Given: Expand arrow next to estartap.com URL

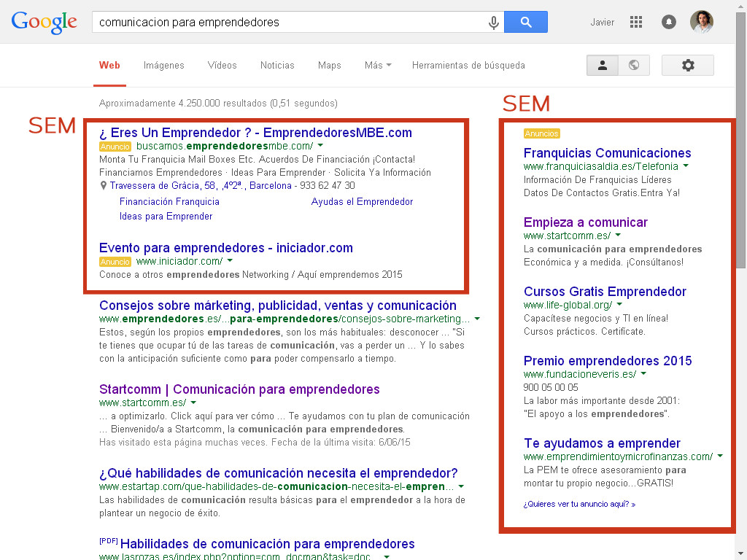Looking at the screenshot, I should [x=461, y=486].
